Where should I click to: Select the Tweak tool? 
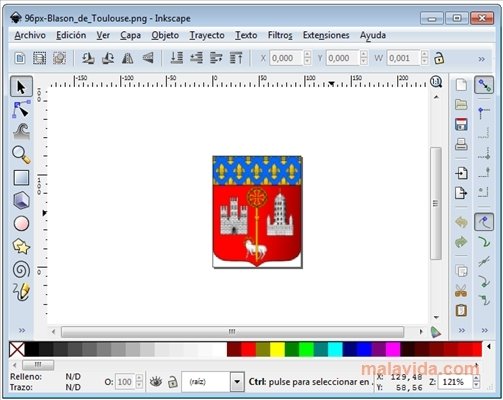pyautogui.click(x=21, y=131)
